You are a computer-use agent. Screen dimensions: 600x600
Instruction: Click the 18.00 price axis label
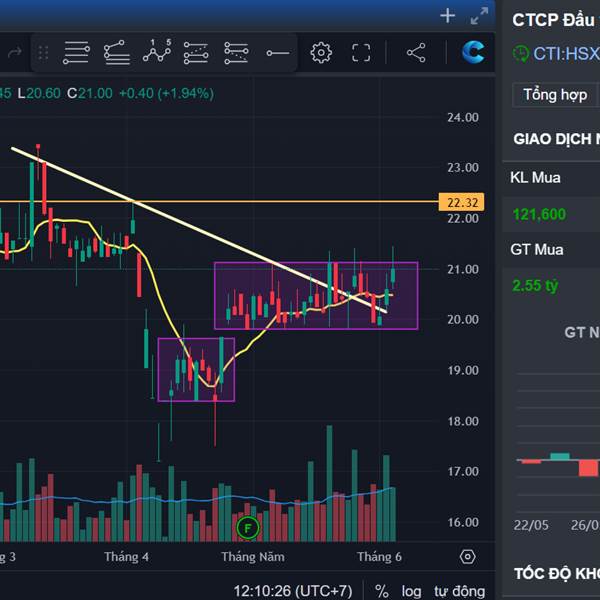pyautogui.click(x=463, y=421)
